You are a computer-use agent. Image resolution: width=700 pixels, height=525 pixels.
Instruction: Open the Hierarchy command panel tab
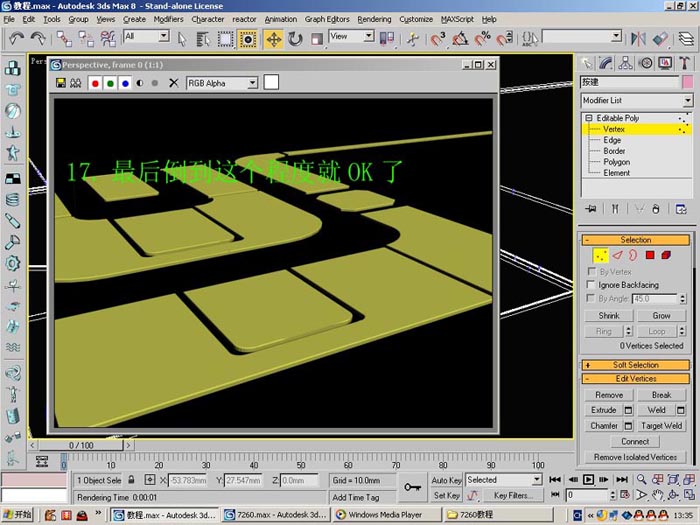click(x=625, y=63)
